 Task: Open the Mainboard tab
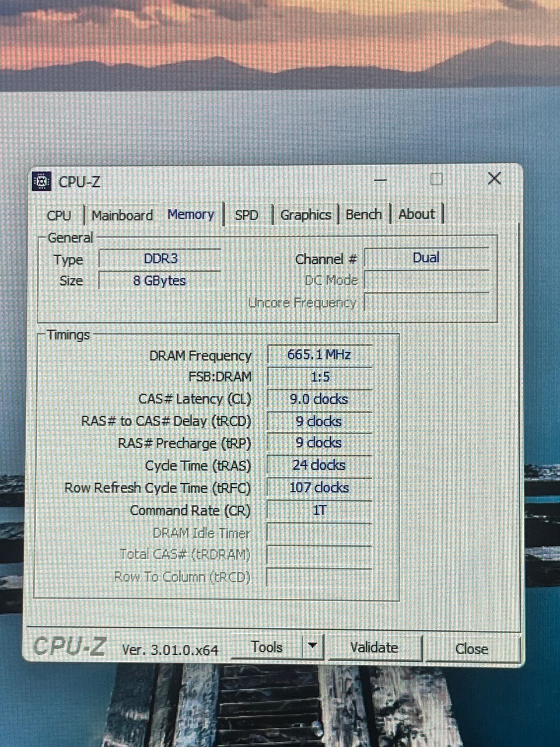tap(122, 215)
